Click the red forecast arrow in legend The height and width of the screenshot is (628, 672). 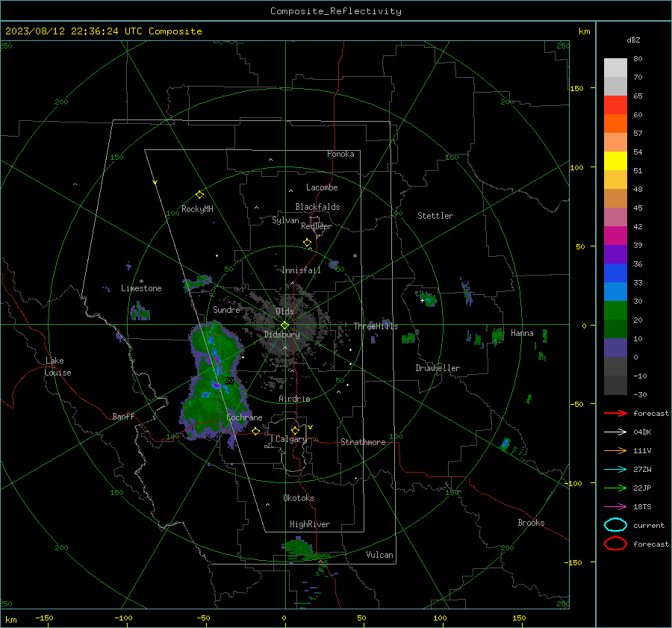(x=615, y=413)
